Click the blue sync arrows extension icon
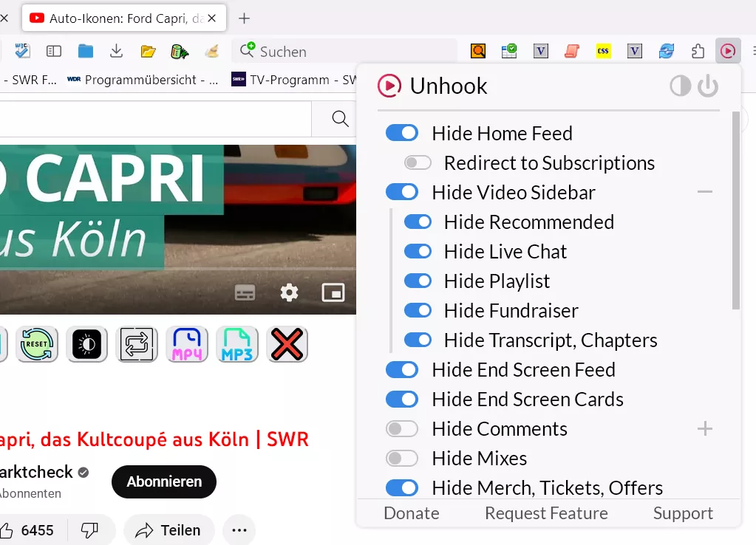 point(667,51)
